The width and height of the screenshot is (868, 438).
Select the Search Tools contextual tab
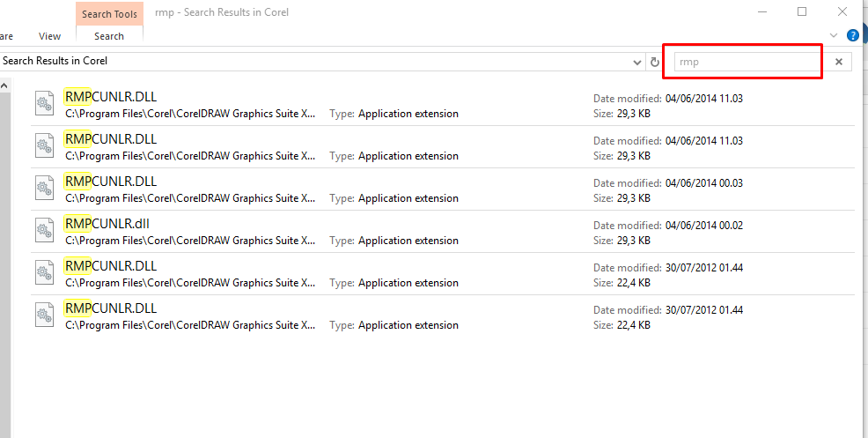pos(109,14)
